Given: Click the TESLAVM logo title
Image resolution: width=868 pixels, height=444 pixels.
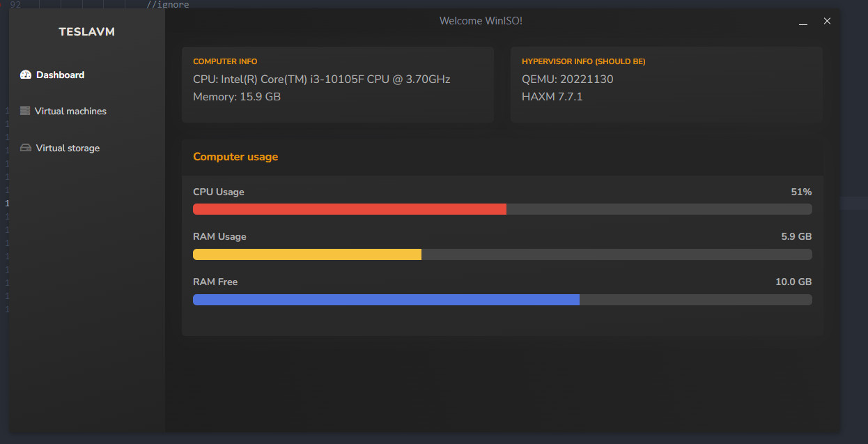Looking at the screenshot, I should 87,32.
